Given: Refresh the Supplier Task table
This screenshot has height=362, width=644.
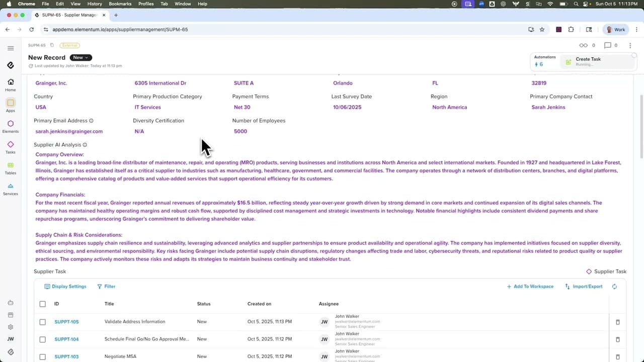Looking at the screenshot, I should tap(614, 287).
